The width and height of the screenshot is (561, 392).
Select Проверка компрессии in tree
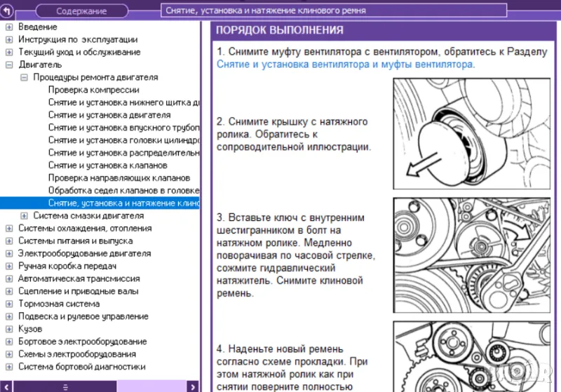tap(93, 90)
